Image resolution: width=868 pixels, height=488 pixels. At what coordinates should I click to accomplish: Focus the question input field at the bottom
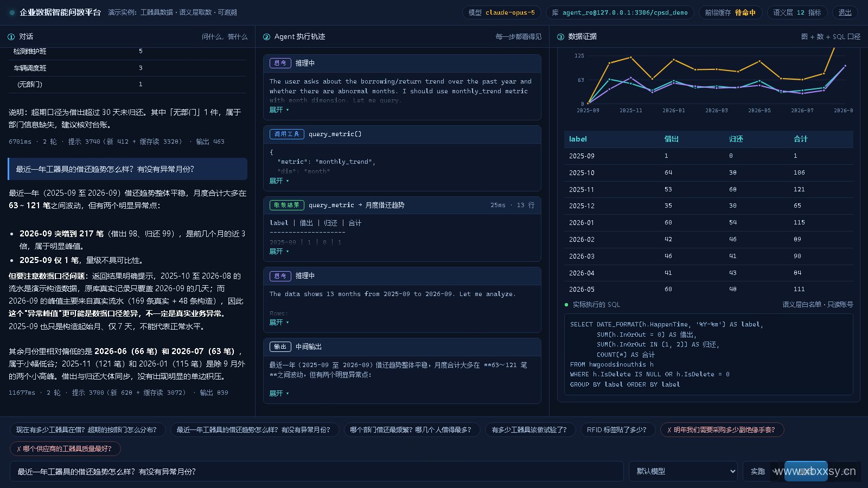[x=317, y=471]
